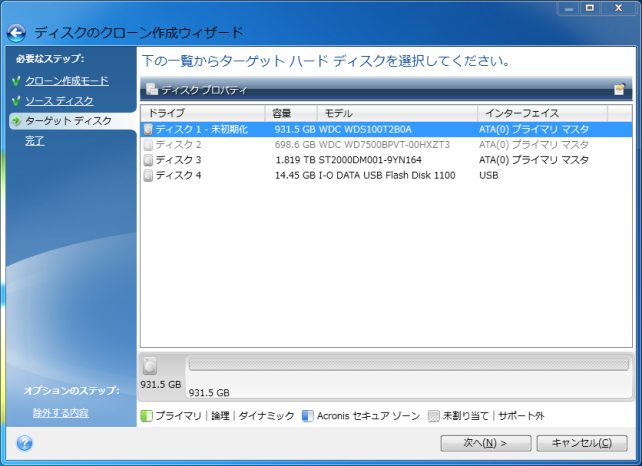This screenshot has height=466, width=642.
Task: Click the blue back arrow icon
Action: [16, 33]
